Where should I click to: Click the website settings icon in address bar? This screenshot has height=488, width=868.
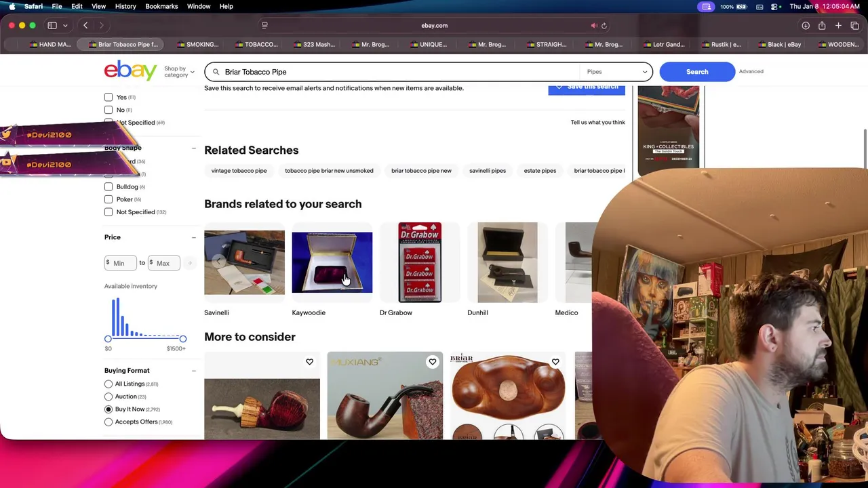click(264, 26)
